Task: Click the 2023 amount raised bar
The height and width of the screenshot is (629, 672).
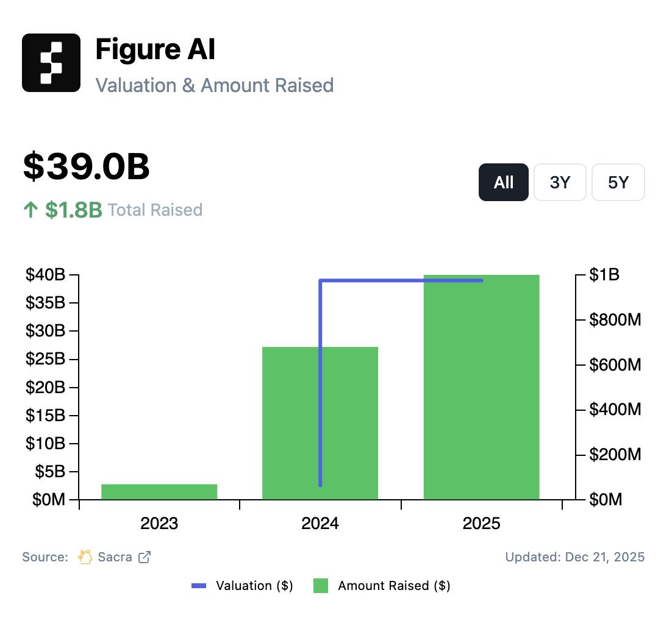Action: pyautogui.click(x=159, y=491)
